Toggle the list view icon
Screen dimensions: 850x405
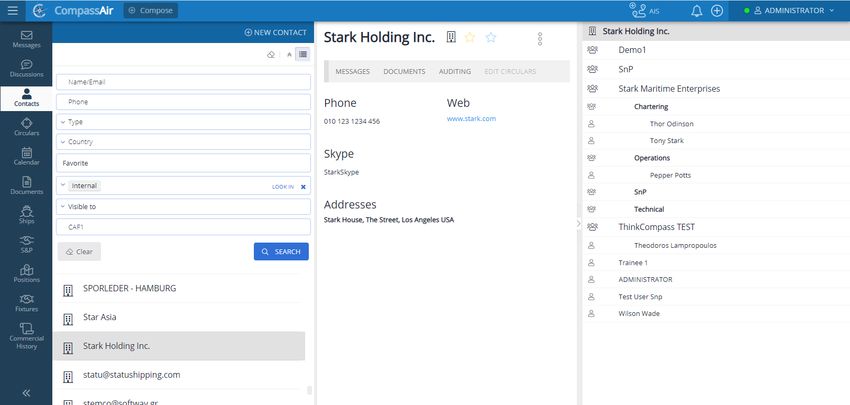point(303,54)
